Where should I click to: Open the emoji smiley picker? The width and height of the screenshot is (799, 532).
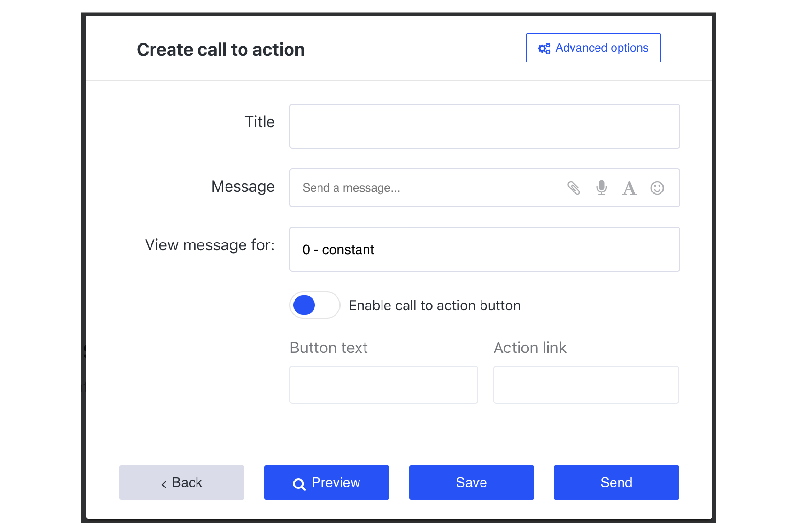pos(657,188)
